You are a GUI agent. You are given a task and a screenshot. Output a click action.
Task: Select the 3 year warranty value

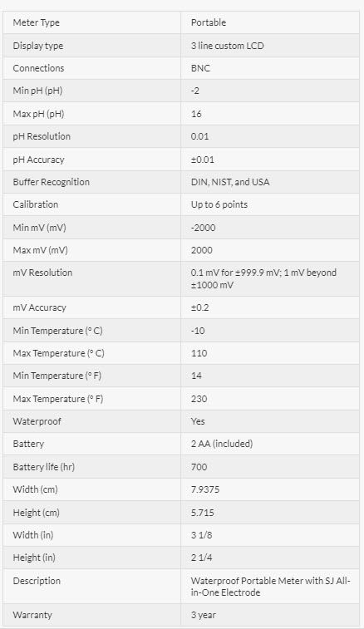[204, 615]
